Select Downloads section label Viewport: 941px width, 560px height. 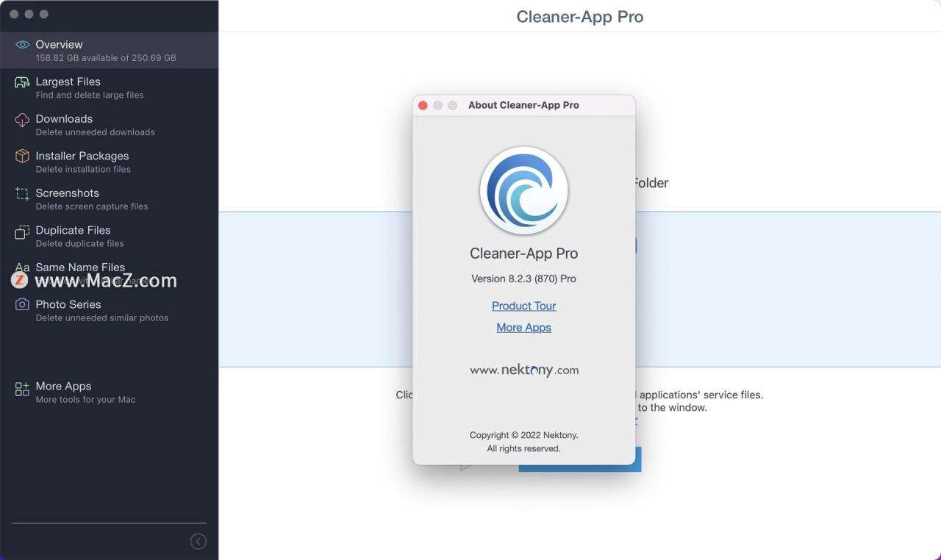pos(64,119)
